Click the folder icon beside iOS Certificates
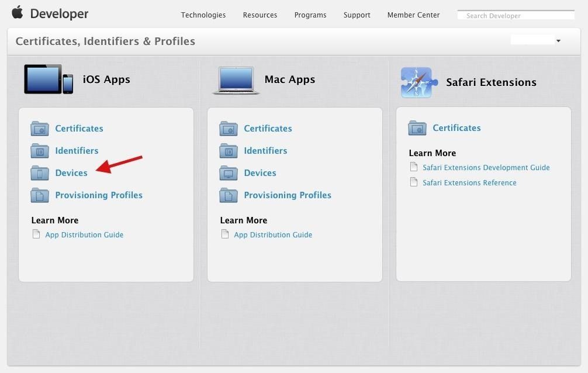The height and width of the screenshot is (373, 588). coord(39,128)
